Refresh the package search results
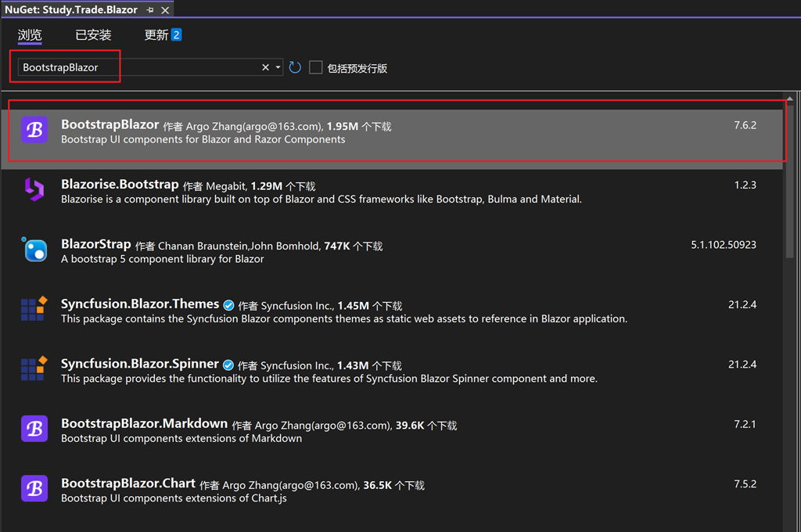The width and height of the screenshot is (801, 532). (x=295, y=67)
